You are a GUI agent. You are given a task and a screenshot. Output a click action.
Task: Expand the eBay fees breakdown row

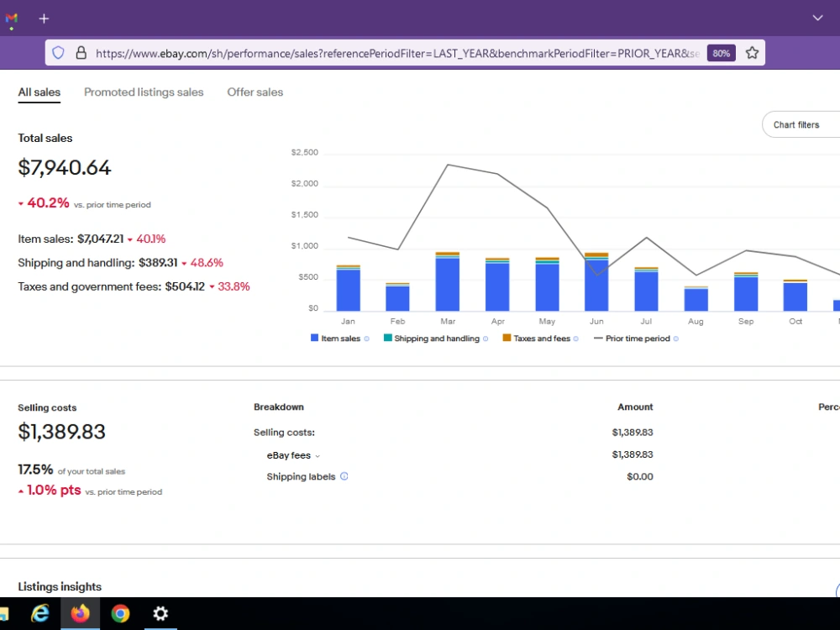click(x=293, y=455)
